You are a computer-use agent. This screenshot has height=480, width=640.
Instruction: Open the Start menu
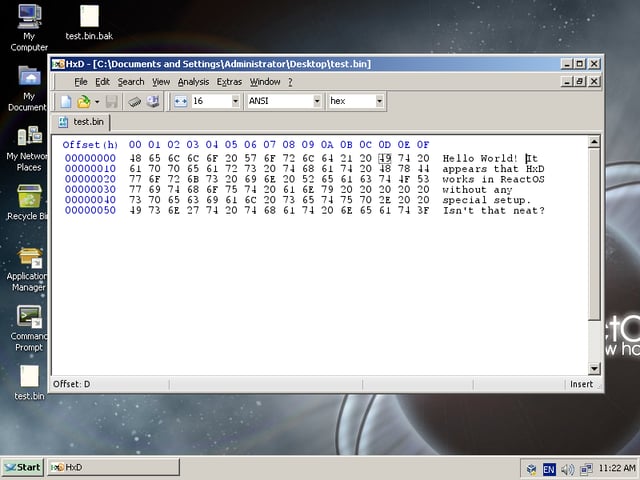(22, 468)
